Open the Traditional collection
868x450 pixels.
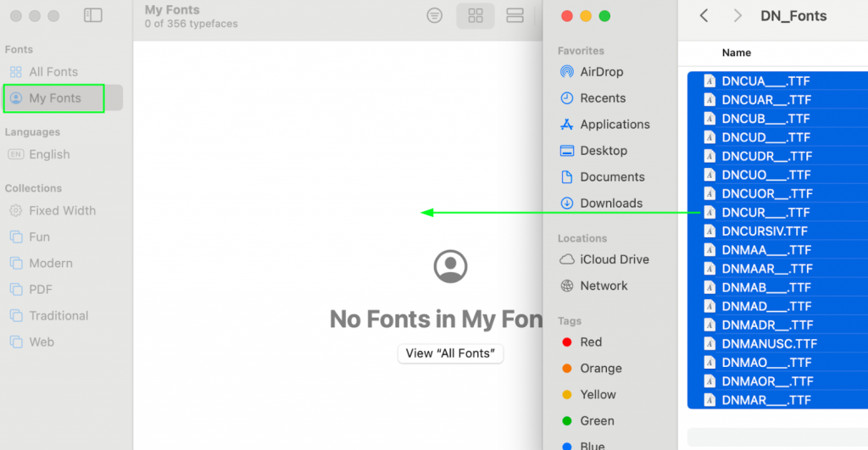click(58, 315)
